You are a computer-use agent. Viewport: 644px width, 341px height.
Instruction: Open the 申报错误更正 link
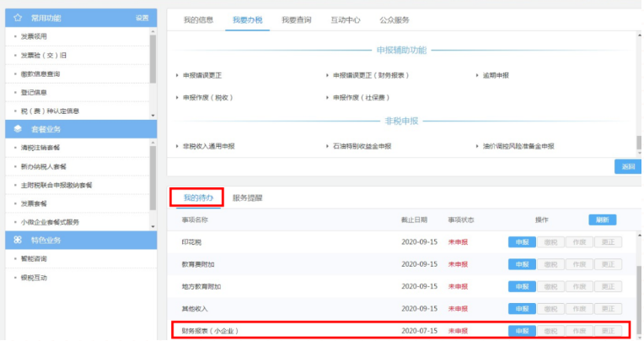pyautogui.click(x=202, y=75)
